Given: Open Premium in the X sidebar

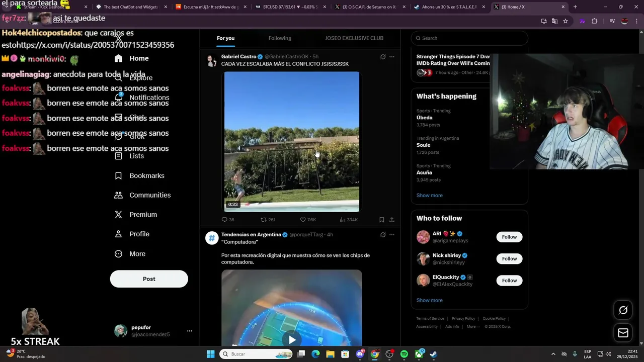Looking at the screenshot, I should coord(136,215).
